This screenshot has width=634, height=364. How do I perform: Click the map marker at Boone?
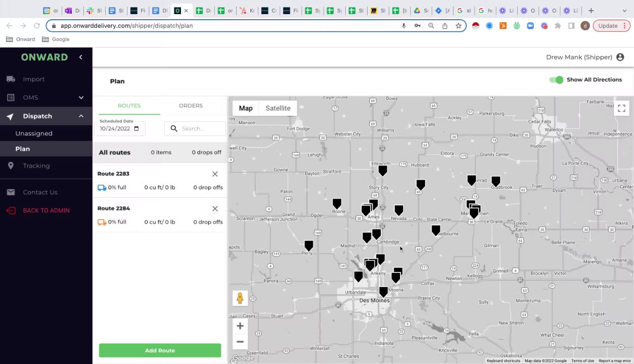click(x=337, y=204)
